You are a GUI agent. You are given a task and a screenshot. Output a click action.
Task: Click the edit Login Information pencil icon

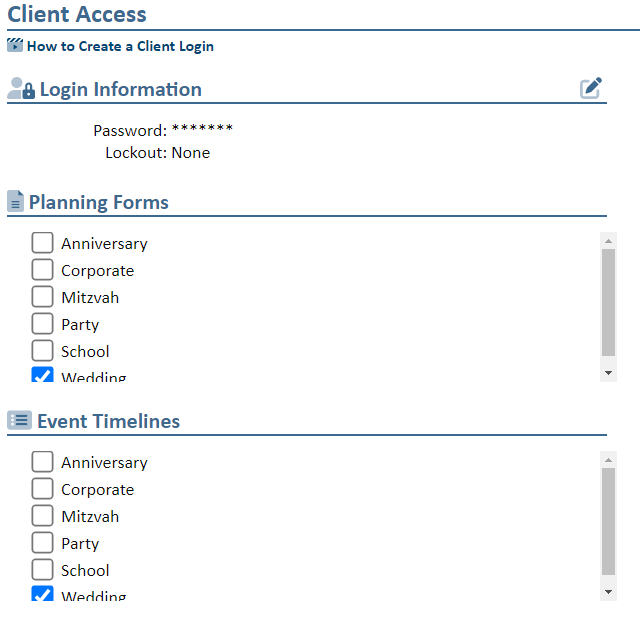[591, 88]
